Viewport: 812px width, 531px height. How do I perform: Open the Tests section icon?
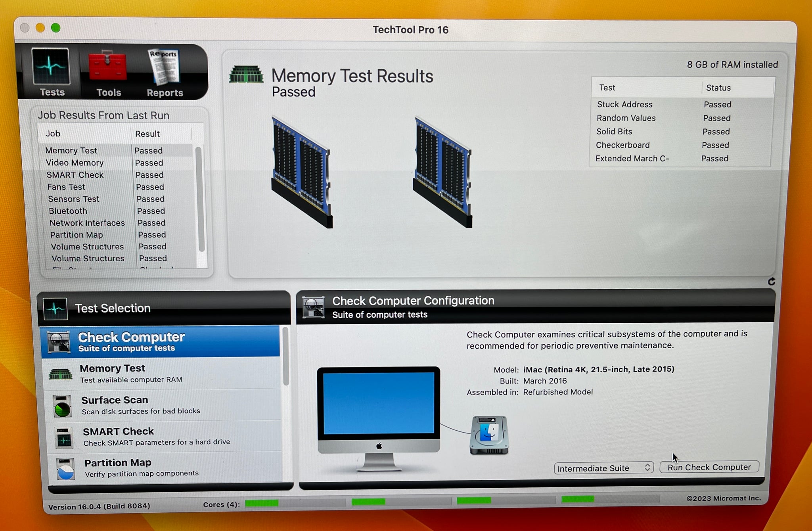click(x=51, y=66)
